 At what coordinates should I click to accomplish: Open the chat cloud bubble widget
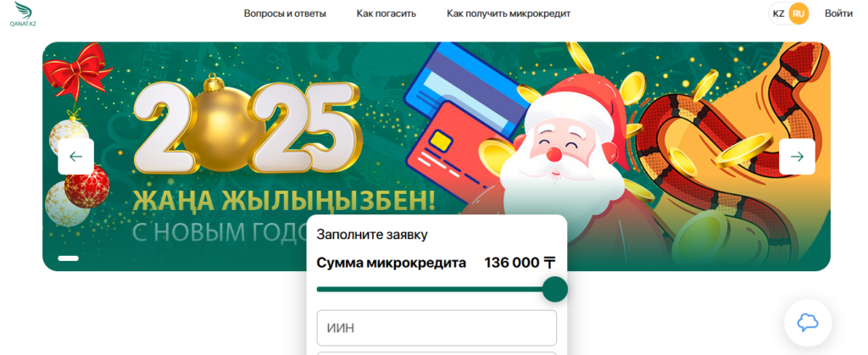tap(808, 323)
